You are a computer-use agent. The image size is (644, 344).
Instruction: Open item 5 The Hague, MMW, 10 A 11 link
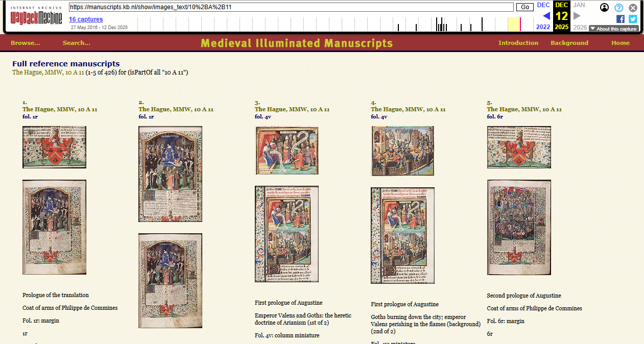coord(524,109)
